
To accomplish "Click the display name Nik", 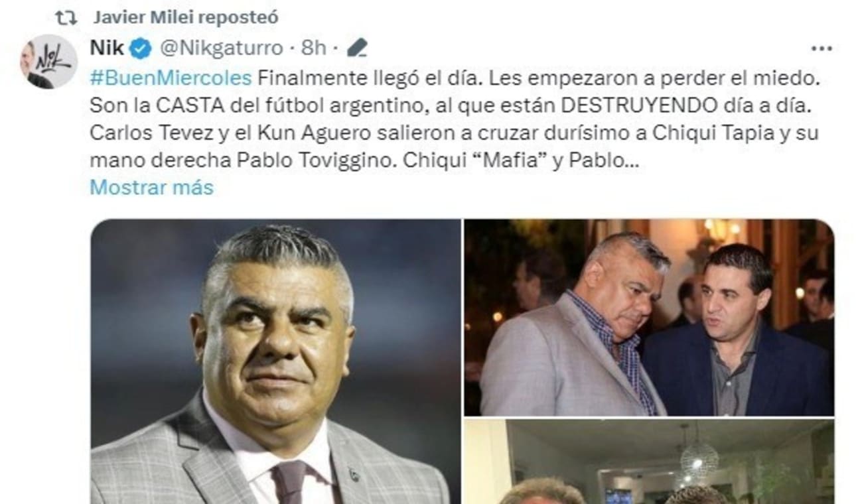I will tap(107, 48).
